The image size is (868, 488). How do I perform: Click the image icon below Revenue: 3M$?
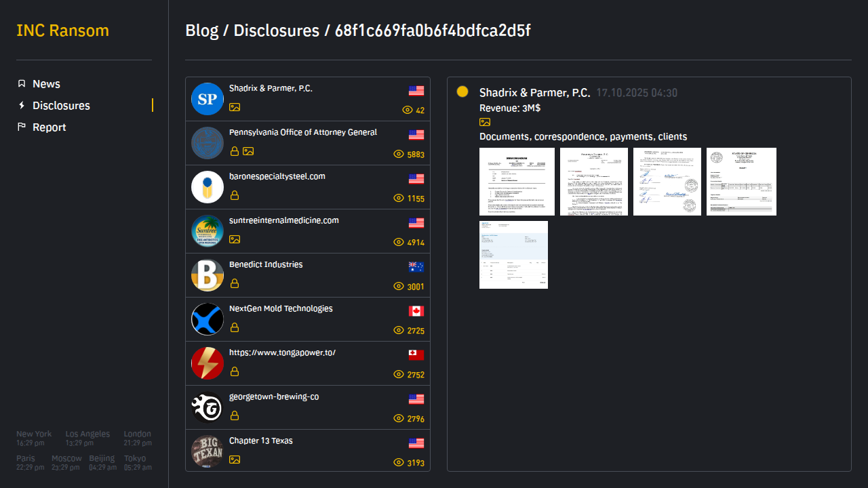click(x=485, y=123)
